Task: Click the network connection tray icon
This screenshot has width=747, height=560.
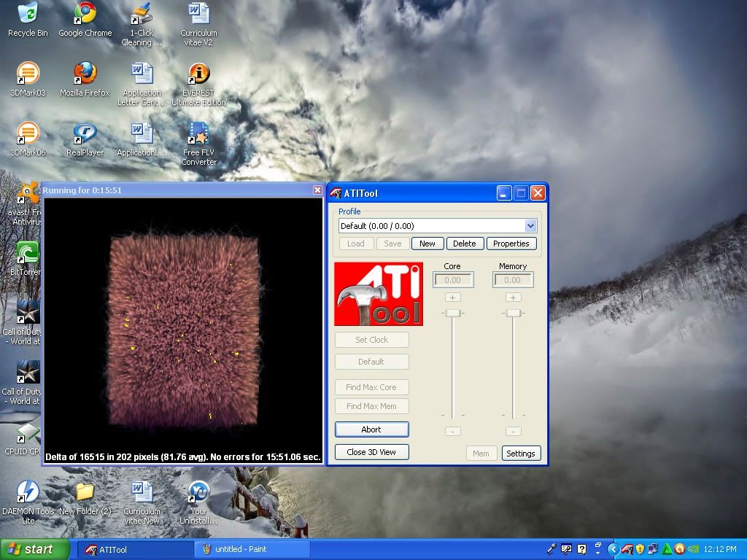Action: point(653,549)
